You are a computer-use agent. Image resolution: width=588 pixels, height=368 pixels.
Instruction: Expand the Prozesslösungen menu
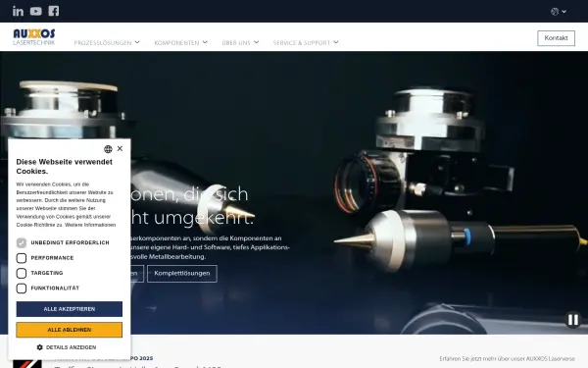point(107,42)
